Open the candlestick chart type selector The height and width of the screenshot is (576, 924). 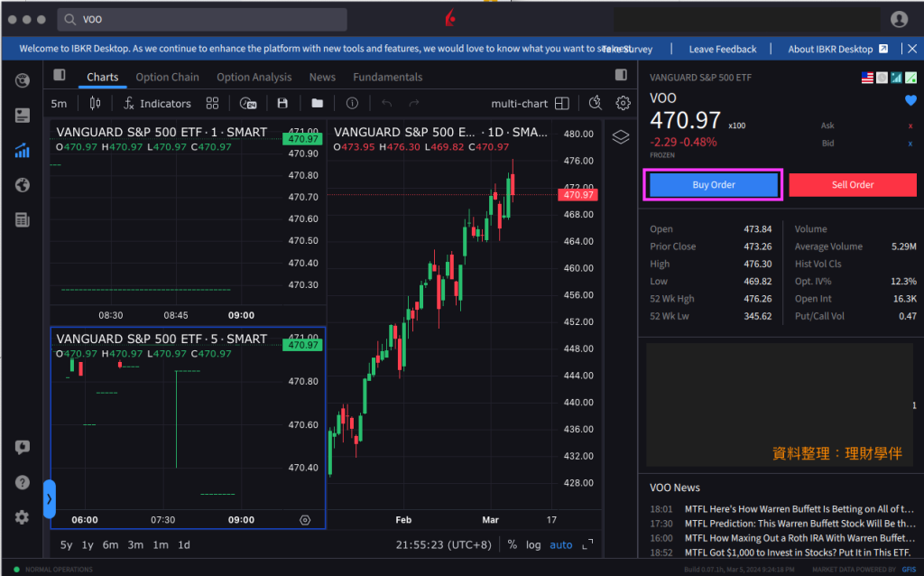click(x=95, y=104)
